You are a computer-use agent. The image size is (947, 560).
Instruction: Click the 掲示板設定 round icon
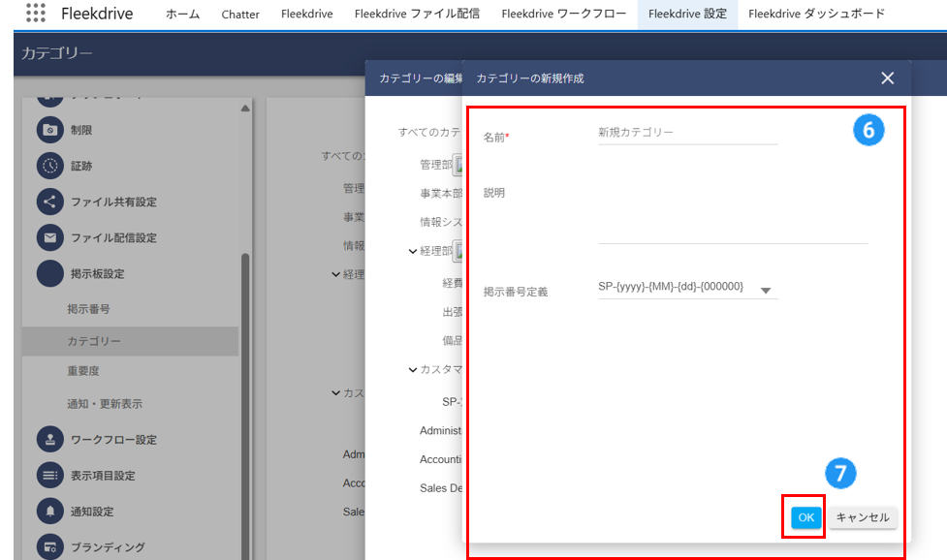pyautogui.click(x=50, y=273)
